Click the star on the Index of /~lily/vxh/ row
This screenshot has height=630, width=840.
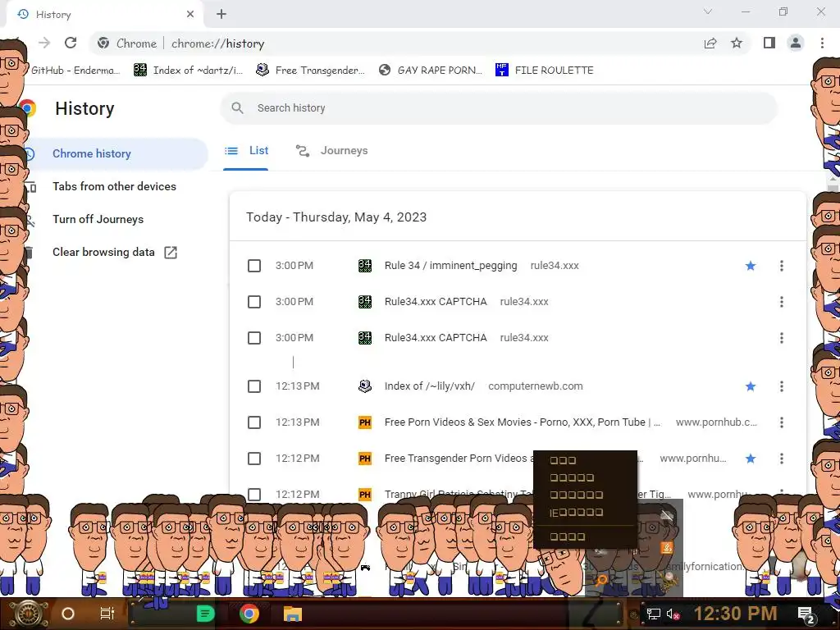751,386
